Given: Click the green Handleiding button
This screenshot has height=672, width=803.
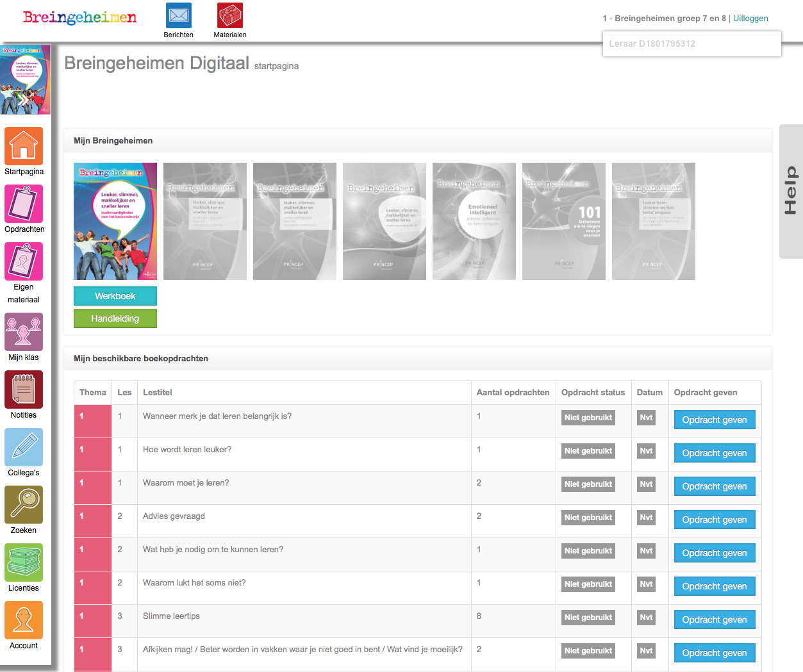Looking at the screenshot, I should click(x=115, y=318).
